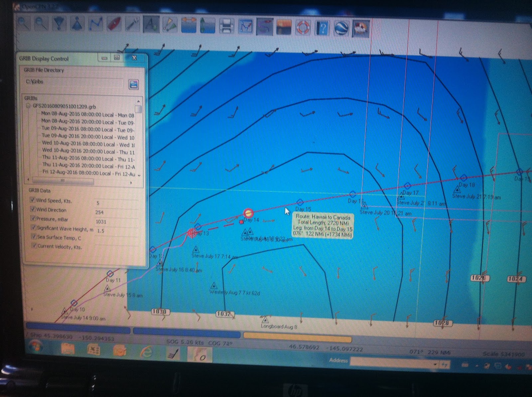
Task: Click GRIBs list scroll-up arrow
Action: click(x=138, y=101)
